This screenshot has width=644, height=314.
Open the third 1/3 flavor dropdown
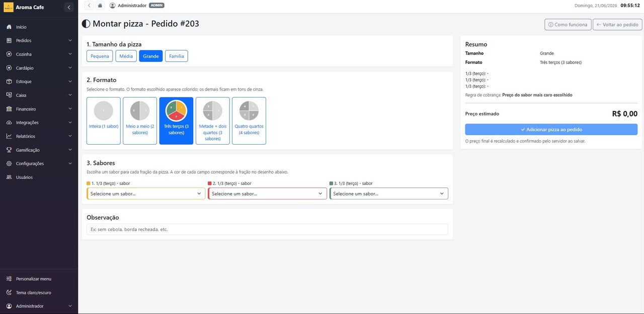pos(389,193)
